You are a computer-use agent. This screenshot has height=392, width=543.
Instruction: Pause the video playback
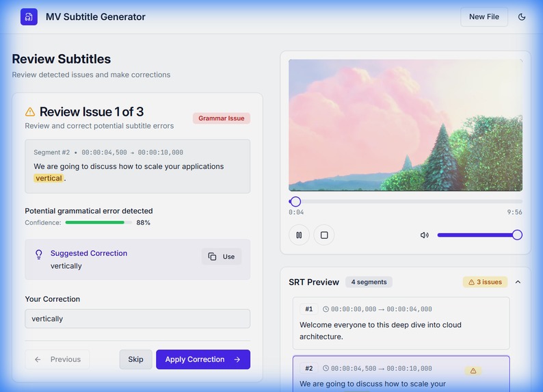tap(299, 235)
